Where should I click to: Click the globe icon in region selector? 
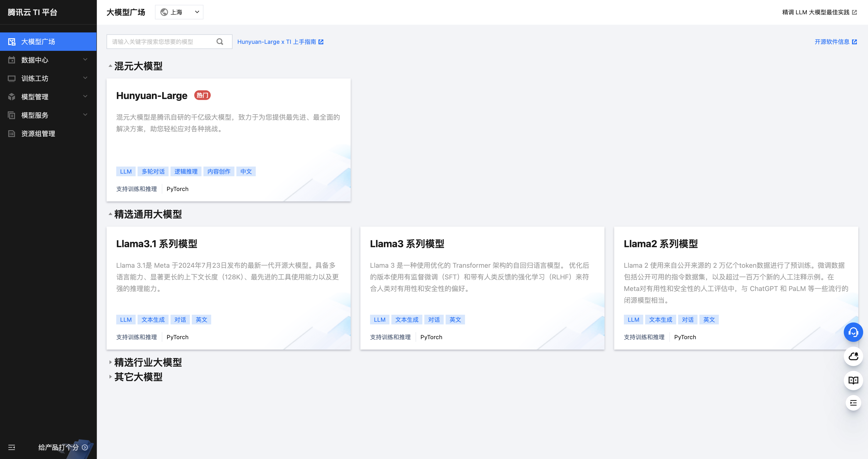point(164,12)
